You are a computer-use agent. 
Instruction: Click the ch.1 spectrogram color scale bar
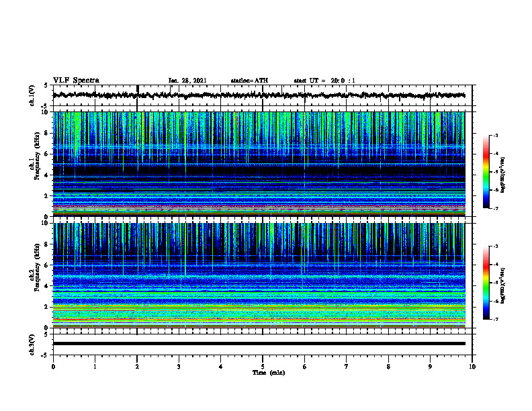pos(486,172)
